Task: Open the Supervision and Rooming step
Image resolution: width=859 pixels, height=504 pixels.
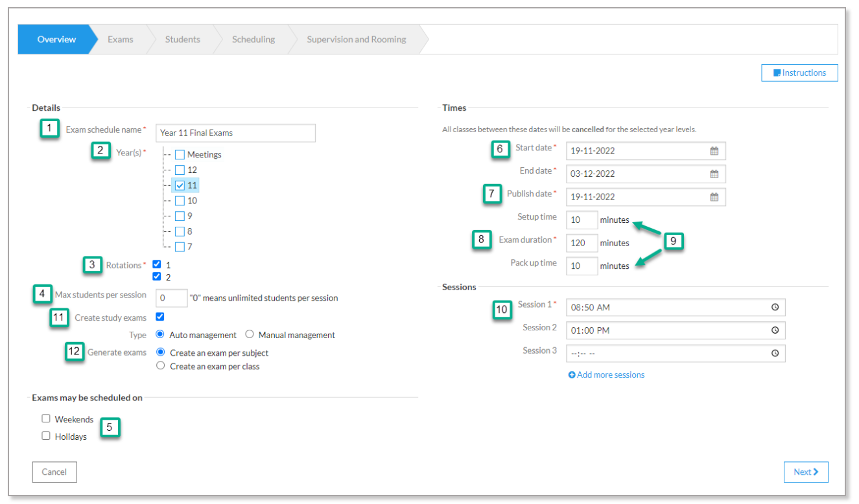Action: [357, 40]
